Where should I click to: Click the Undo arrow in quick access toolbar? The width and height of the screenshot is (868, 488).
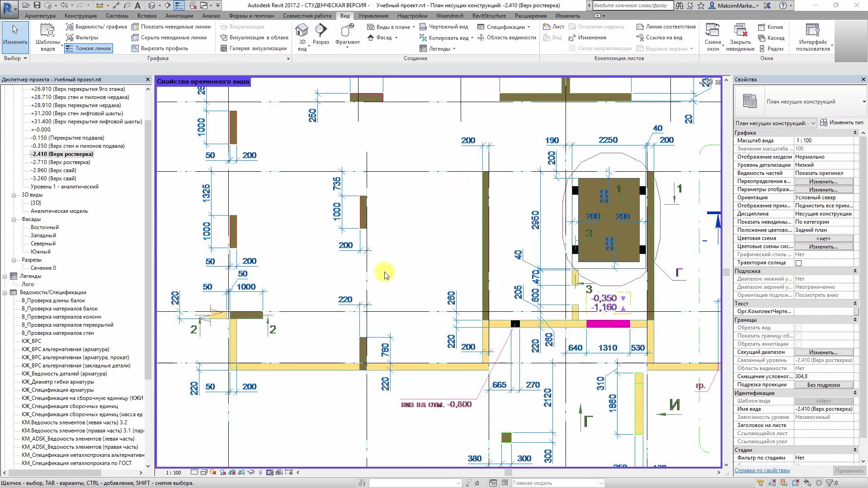pos(64,5)
